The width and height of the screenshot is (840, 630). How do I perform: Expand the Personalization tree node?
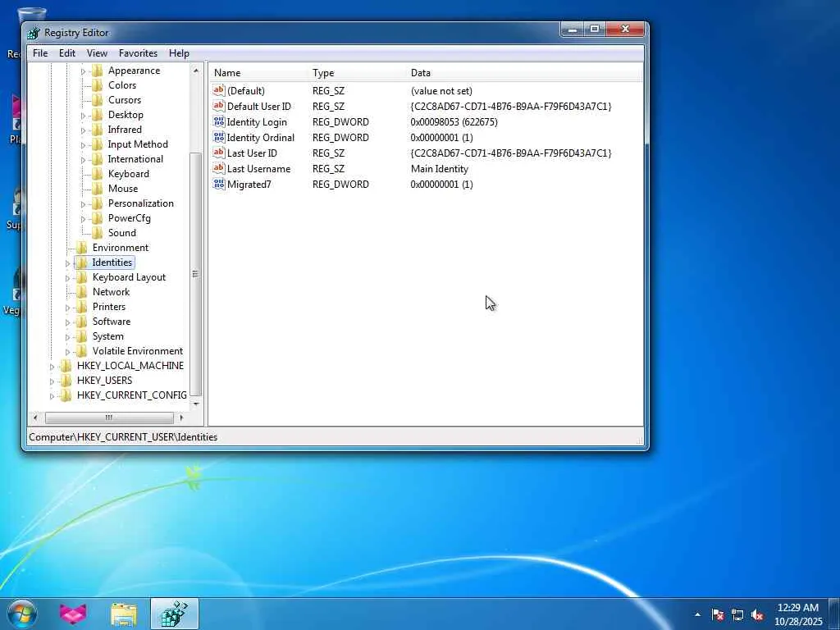[x=84, y=204]
